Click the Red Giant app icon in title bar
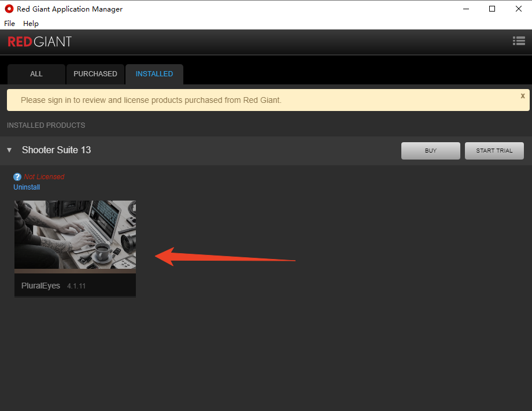 click(x=9, y=9)
